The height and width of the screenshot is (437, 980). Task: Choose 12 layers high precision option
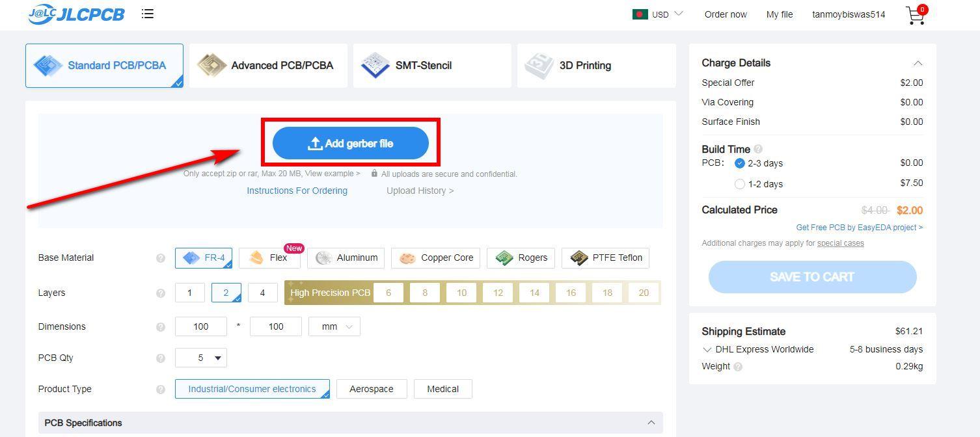(x=498, y=293)
